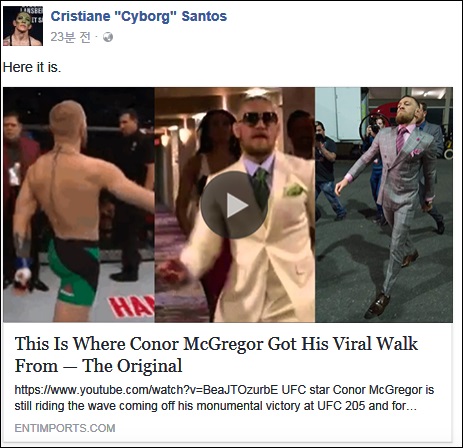
Task: Click the pink tie on the gray suit
Action: tap(401, 139)
